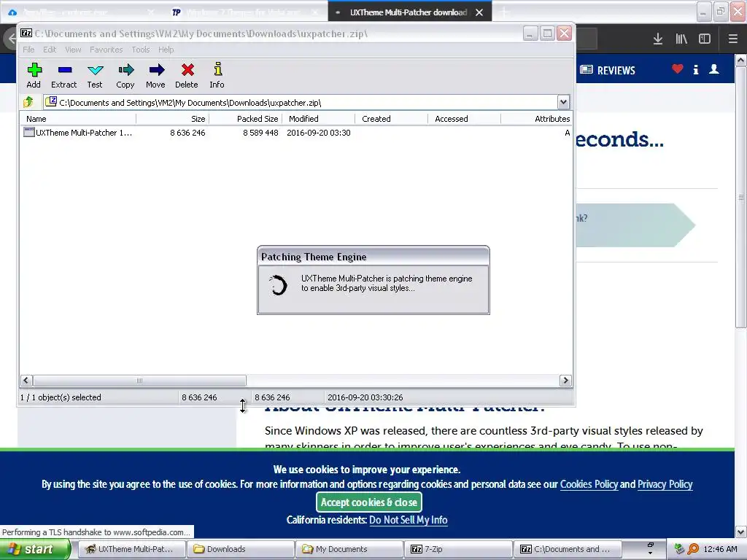Sort by the Modified column header
The image size is (747, 560).
(319, 119)
